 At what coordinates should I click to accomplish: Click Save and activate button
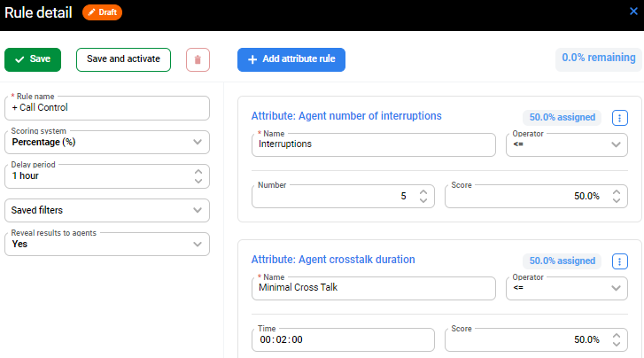tap(123, 59)
